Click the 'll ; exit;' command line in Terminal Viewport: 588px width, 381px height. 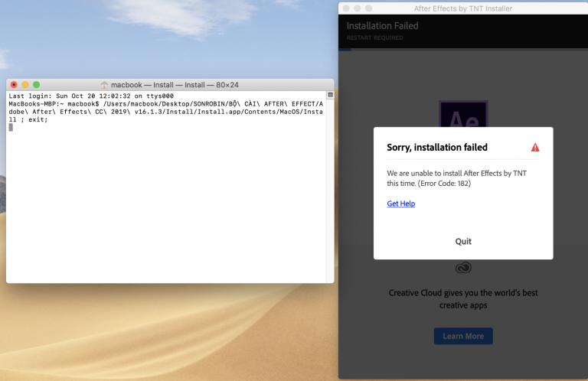tap(28, 119)
